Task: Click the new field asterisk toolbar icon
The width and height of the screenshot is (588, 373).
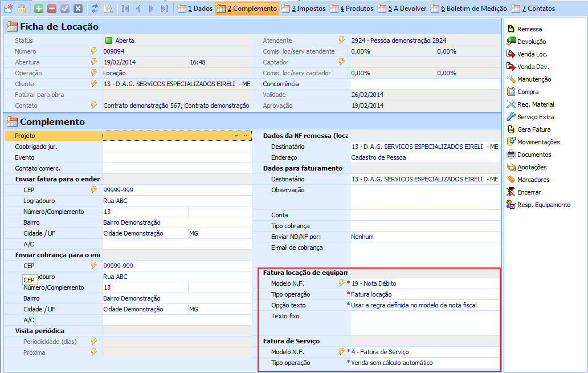Action: click(x=9, y=8)
